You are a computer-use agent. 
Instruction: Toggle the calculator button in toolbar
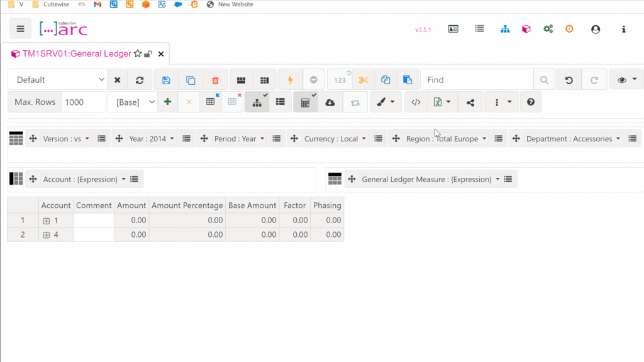(305, 102)
